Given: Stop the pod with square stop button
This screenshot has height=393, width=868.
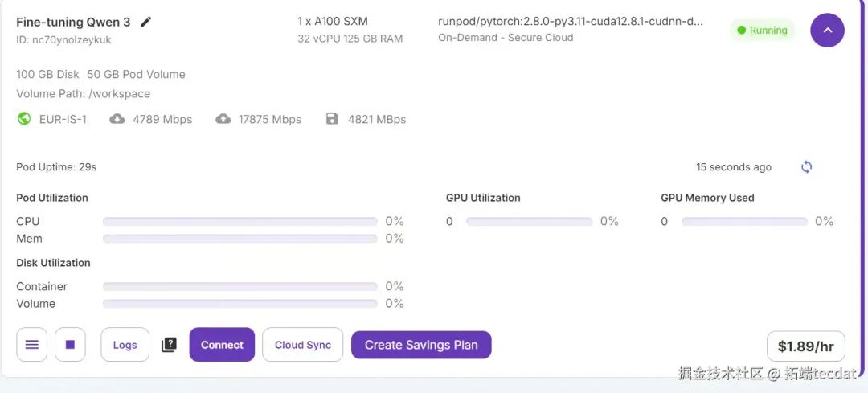Looking at the screenshot, I should [x=70, y=345].
